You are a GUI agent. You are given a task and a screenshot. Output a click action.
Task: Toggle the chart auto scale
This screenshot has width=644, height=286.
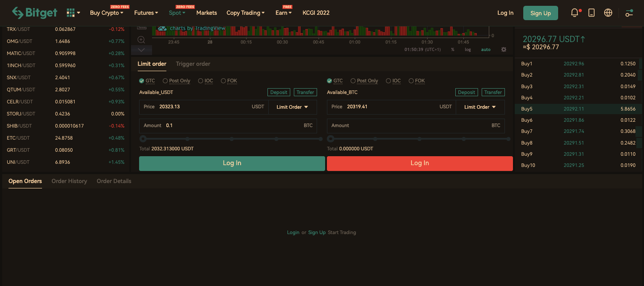[x=486, y=50]
